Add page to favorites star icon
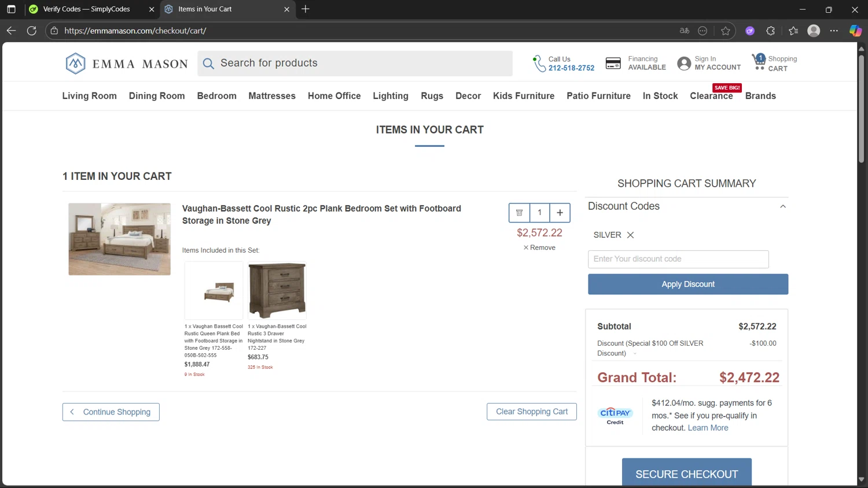This screenshot has width=868, height=488. (726, 31)
